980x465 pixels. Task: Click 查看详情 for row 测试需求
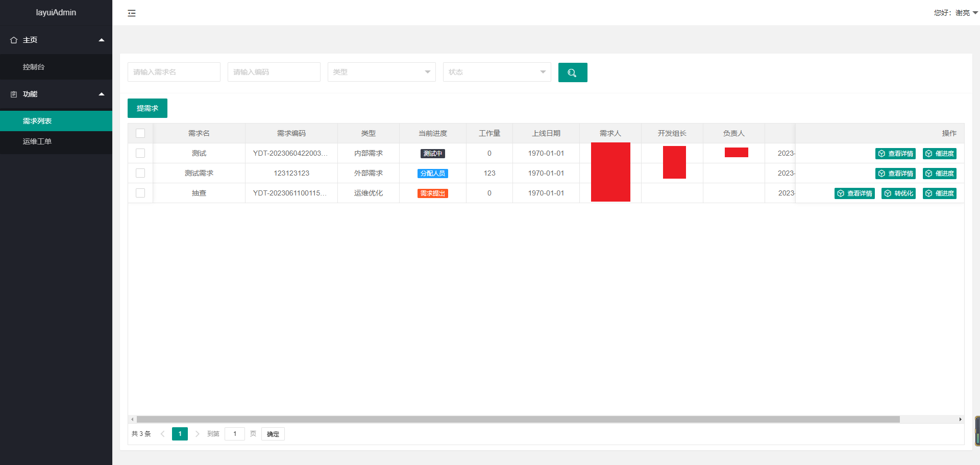tap(895, 174)
